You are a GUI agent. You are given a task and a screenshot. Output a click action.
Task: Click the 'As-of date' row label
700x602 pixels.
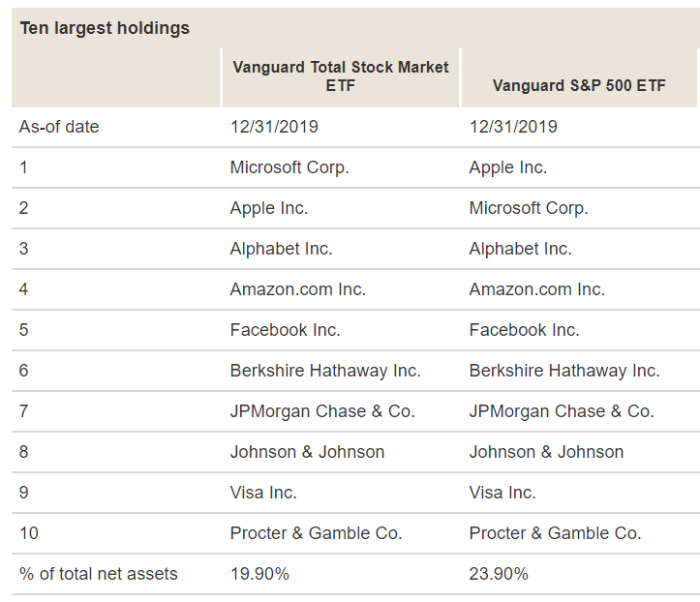coord(59,127)
